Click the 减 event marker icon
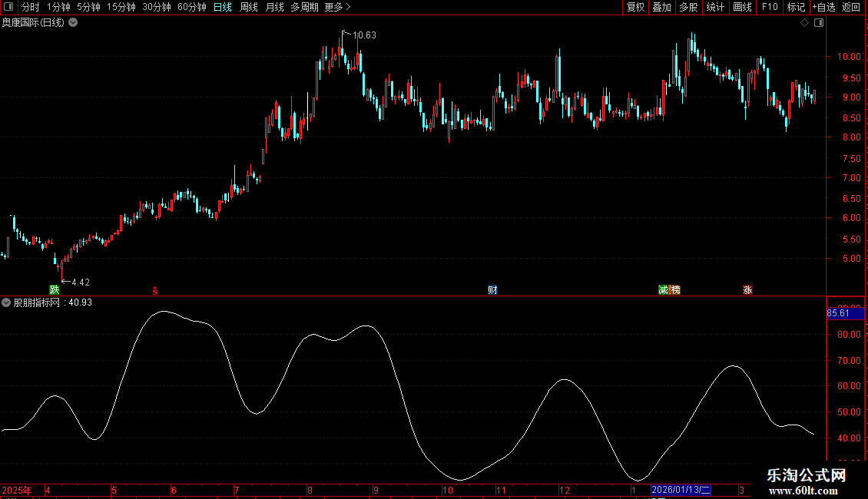 [x=663, y=290]
